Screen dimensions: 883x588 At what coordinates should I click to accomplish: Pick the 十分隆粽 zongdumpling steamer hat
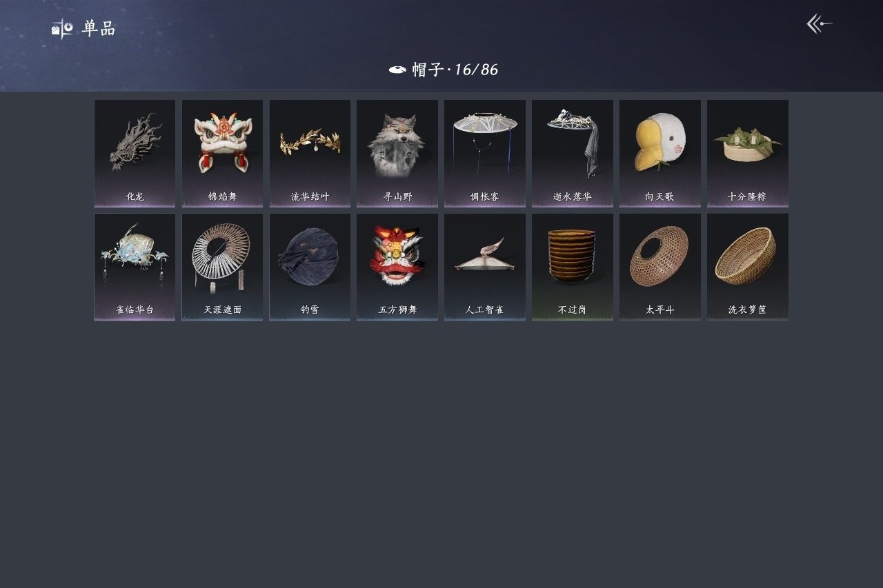(x=748, y=154)
